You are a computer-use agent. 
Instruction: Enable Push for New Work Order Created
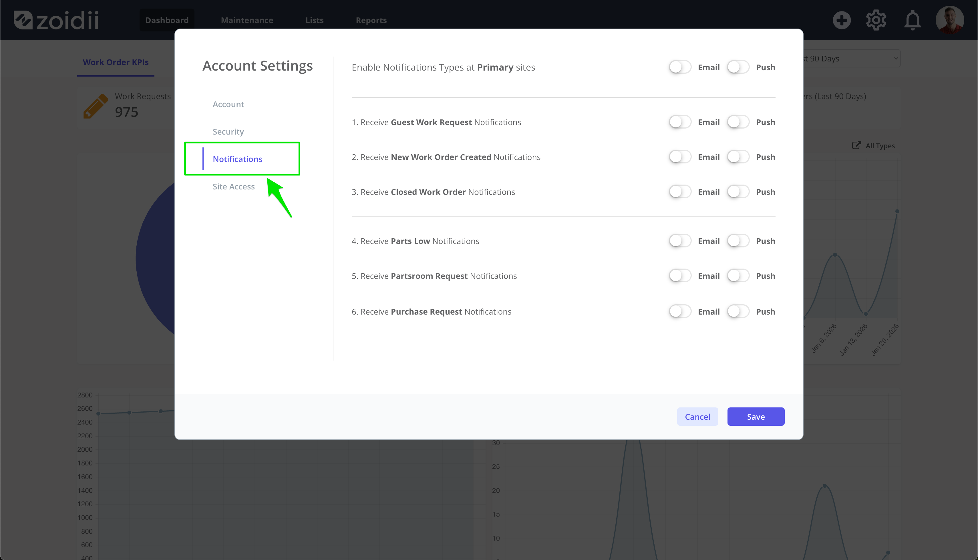pyautogui.click(x=738, y=157)
